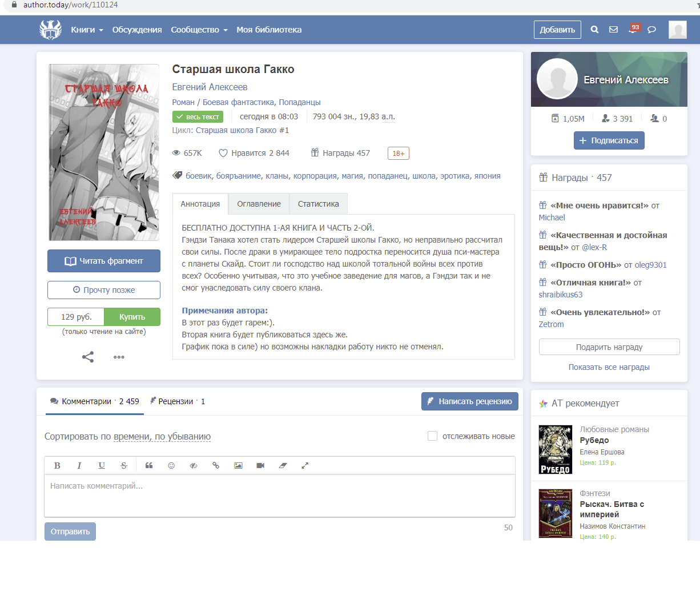Expand the 'Книги' dropdown menu
This screenshot has width=700, height=592.
click(87, 30)
